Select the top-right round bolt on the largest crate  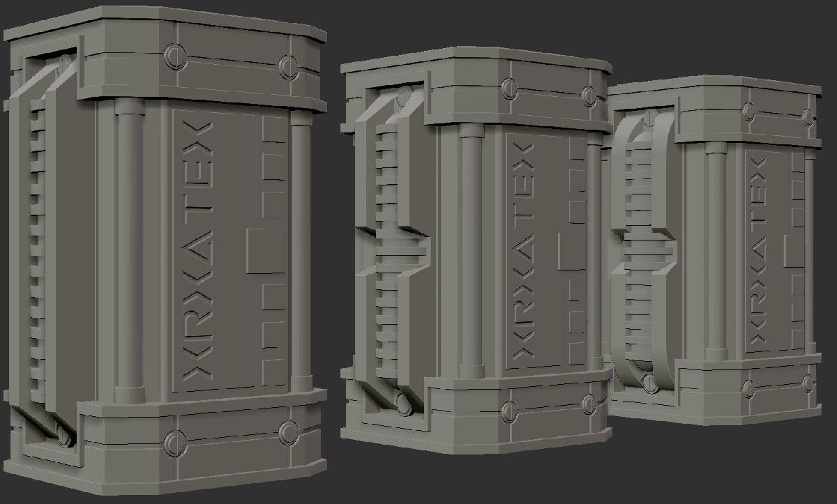pyautogui.click(x=288, y=66)
